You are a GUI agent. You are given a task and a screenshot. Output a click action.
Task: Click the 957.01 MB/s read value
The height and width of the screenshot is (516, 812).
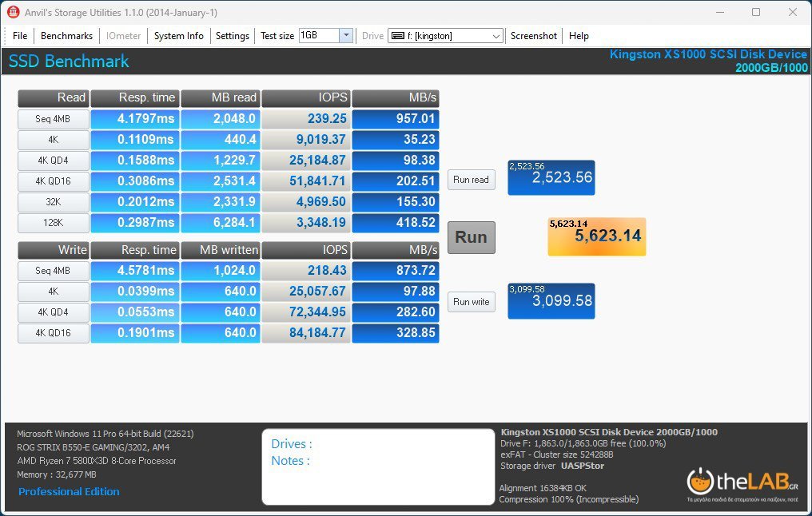pyautogui.click(x=396, y=119)
